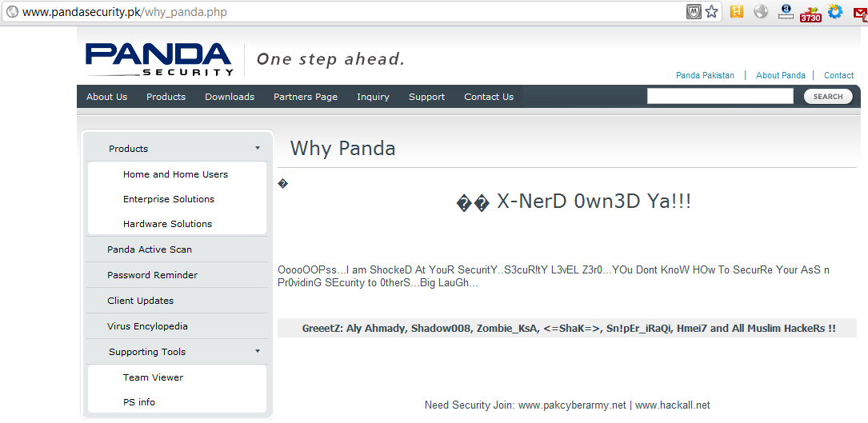Open the Gmail mail checker extension
Image resolution: width=868 pixels, height=423 pixels.
[860, 13]
